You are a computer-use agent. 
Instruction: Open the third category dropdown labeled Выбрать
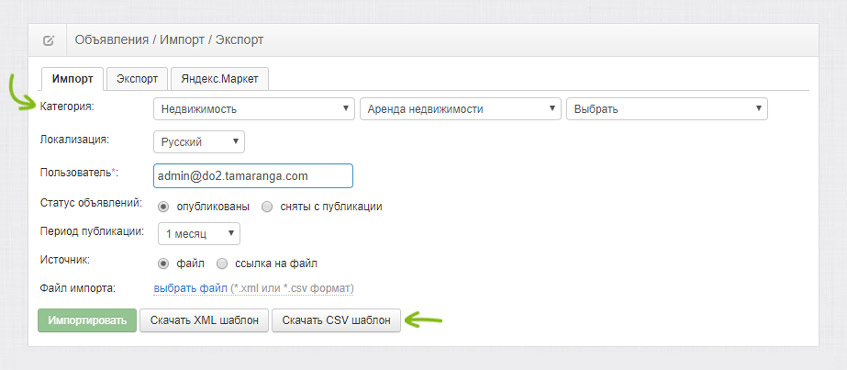pyautogui.click(x=667, y=109)
